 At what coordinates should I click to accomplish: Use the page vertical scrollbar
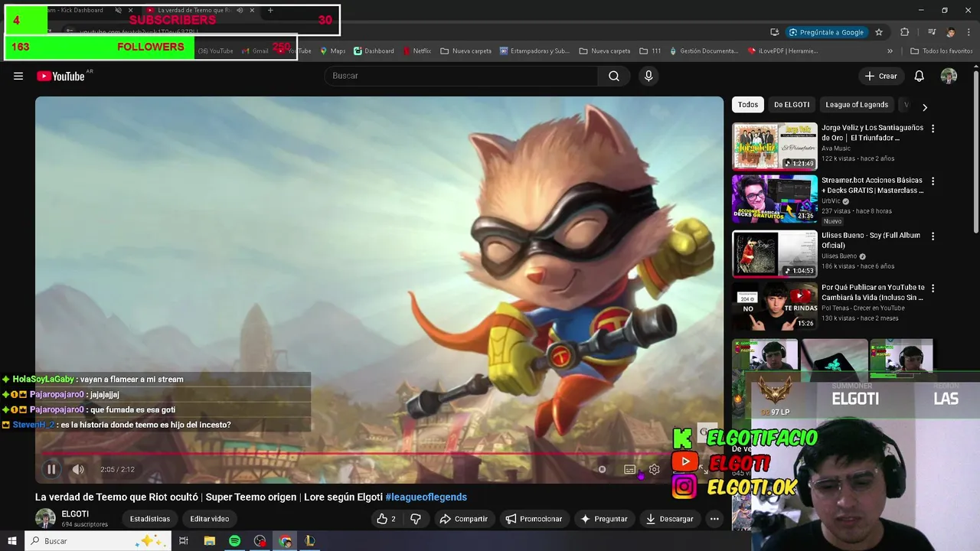975,153
